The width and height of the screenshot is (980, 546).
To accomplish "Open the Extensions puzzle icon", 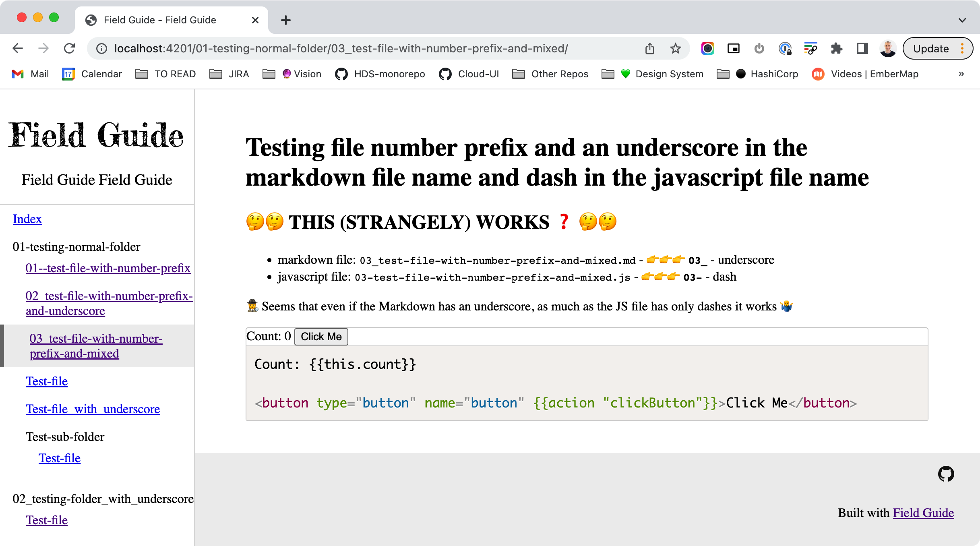I will click(x=836, y=49).
